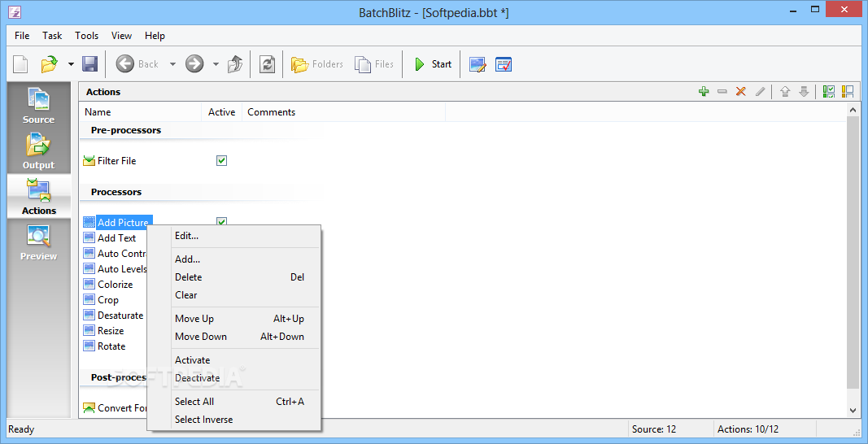Expand the forward history dropdown arrow
This screenshot has width=868, height=444.
click(x=216, y=64)
